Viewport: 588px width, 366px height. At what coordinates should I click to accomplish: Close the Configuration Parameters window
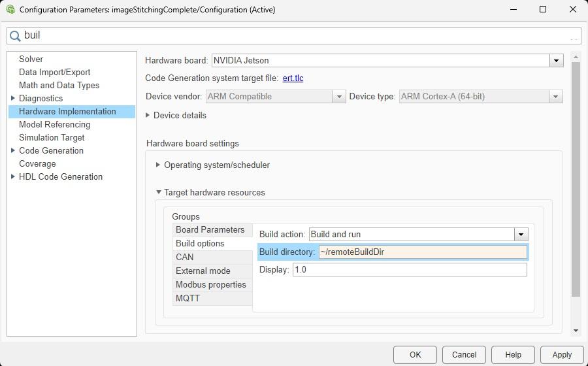[572, 9]
